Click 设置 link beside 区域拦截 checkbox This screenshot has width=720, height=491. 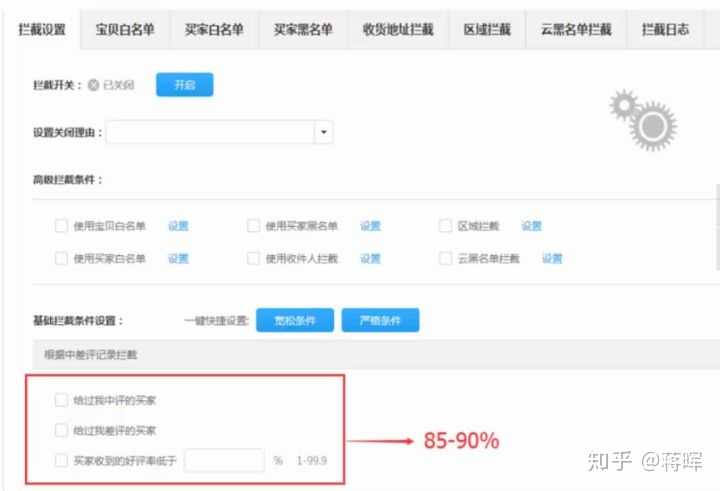[531, 226]
